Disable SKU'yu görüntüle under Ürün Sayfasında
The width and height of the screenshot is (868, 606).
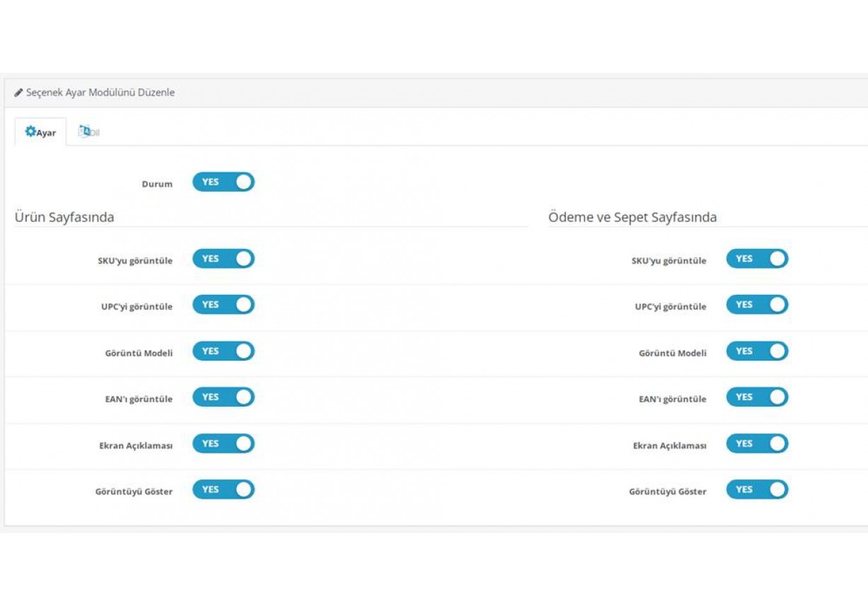click(223, 259)
